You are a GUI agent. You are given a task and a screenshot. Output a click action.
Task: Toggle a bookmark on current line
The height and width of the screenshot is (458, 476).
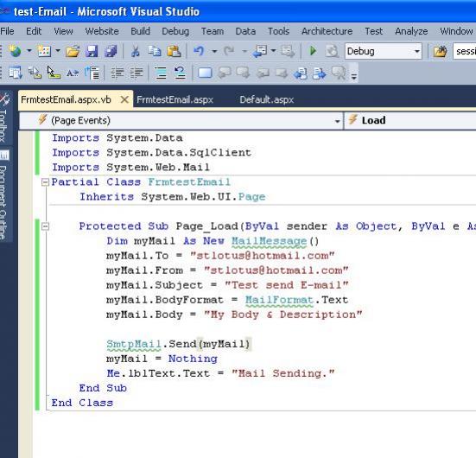[205, 73]
